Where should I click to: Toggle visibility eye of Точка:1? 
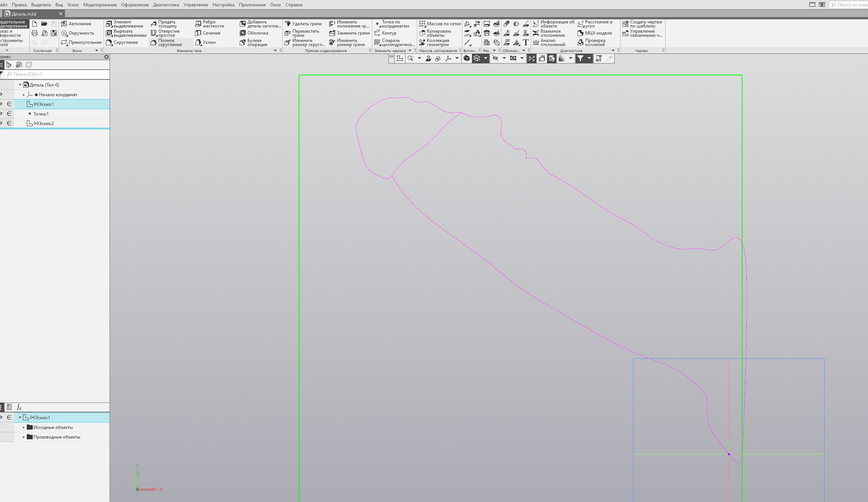click(1, 114)
